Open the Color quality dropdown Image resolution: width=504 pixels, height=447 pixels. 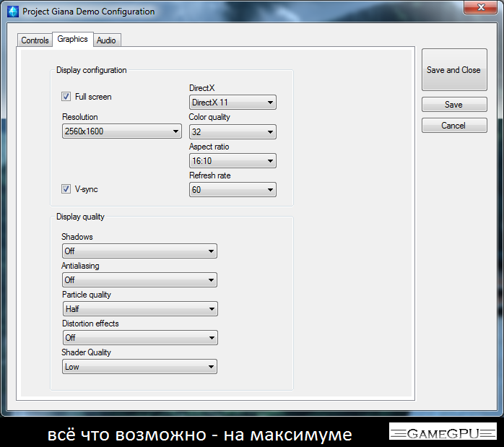(x=233, y=131)
